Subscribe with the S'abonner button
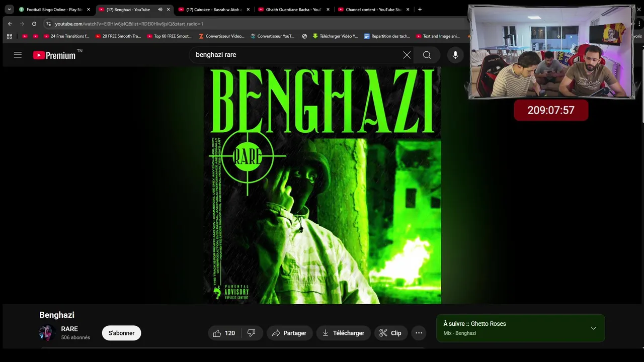 point(121,333)
